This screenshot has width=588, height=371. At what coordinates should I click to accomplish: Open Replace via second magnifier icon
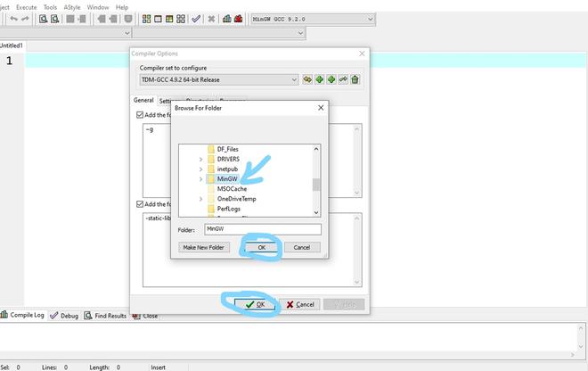pyautogui.click(x=54, y=19)
